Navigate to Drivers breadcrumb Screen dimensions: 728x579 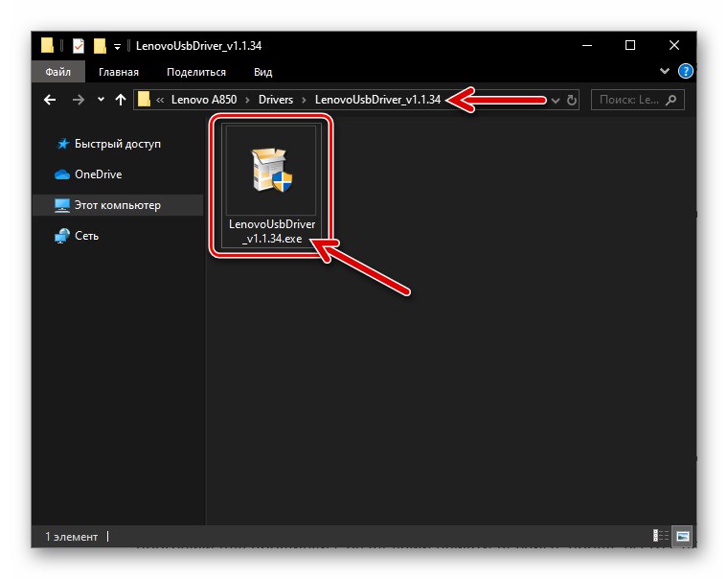276,100
